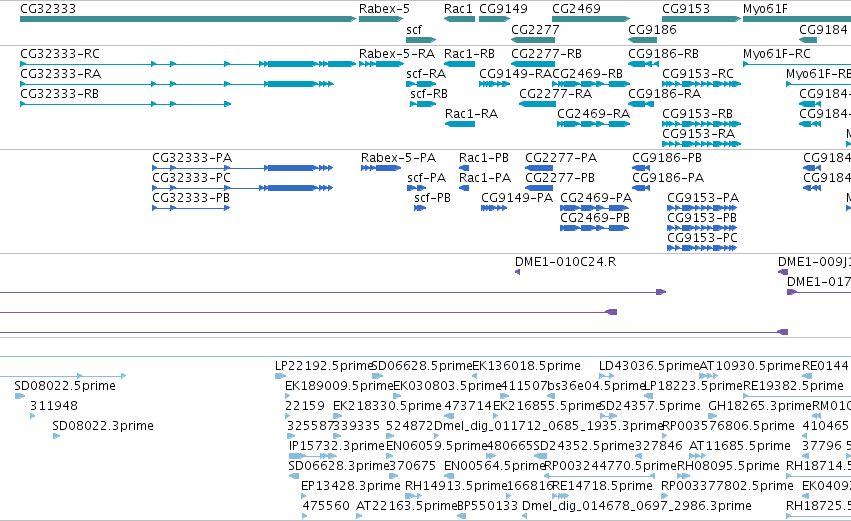This screenshot has width=851, height=521.
Task: Click EST LP22192.5prime
Action: coord(324,366)
